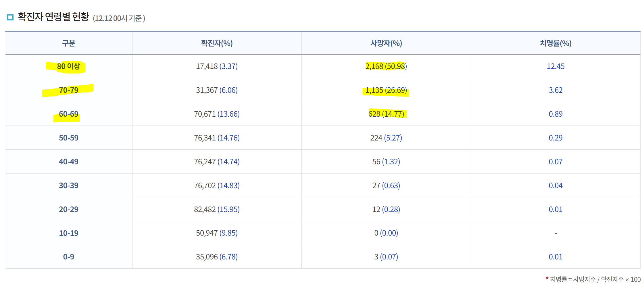This screenshot has height=287, width=644.
Task: Click confirmed cases cell 76,247 (14.74)
Action: point(217,162)
